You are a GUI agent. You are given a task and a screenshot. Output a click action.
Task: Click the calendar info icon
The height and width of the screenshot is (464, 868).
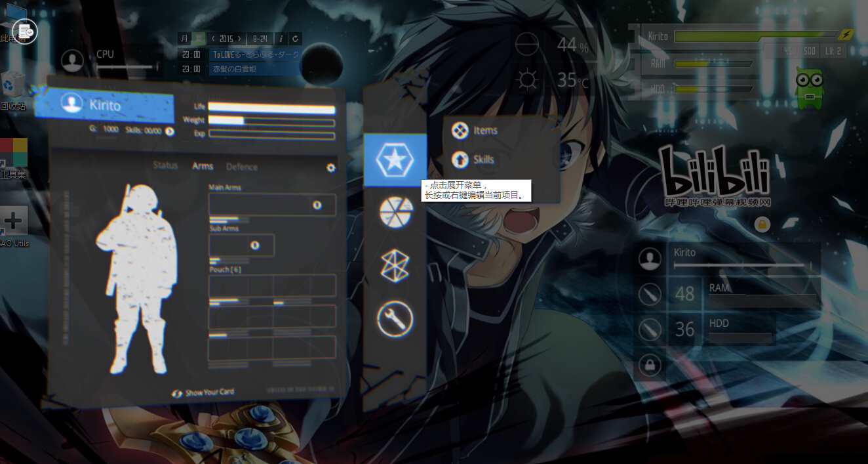[281, 39]
